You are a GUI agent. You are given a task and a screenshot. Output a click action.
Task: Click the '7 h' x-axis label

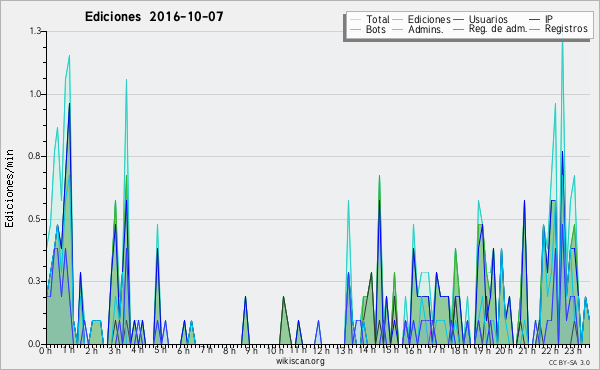(x=207, y=350)
